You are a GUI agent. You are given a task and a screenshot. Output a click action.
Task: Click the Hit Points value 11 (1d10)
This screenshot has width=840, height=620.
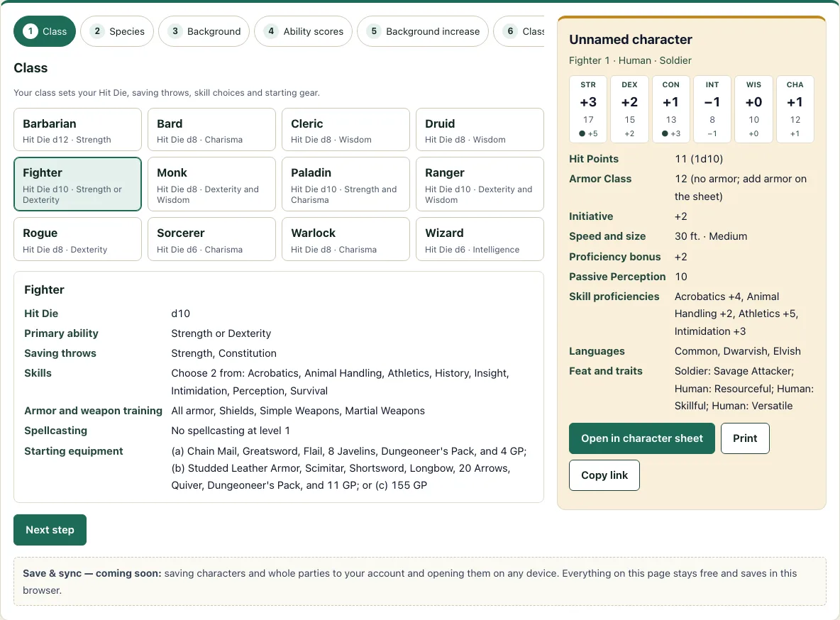(x=699, y=159)
